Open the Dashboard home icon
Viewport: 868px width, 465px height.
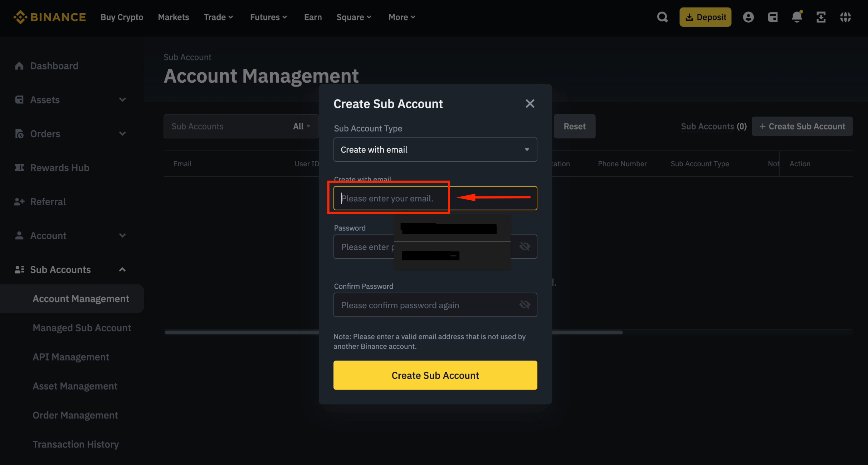pyautogui.click(x=20, y=66)
